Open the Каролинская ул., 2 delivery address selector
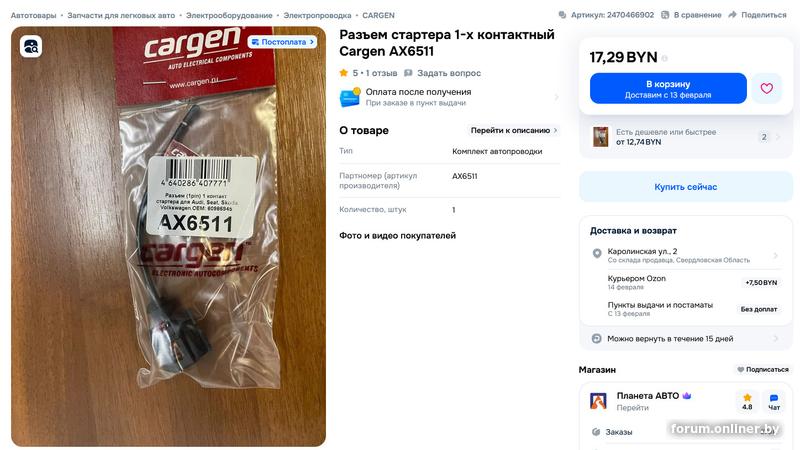This screenshot has width=800, height=450. (x=686, y=255)
